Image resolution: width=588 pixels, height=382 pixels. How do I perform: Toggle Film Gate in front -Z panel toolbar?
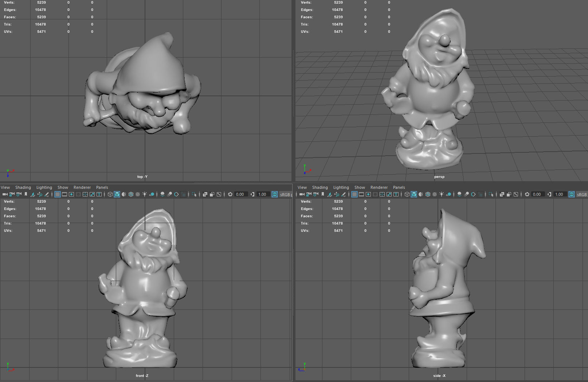click(x=64, y=194)
